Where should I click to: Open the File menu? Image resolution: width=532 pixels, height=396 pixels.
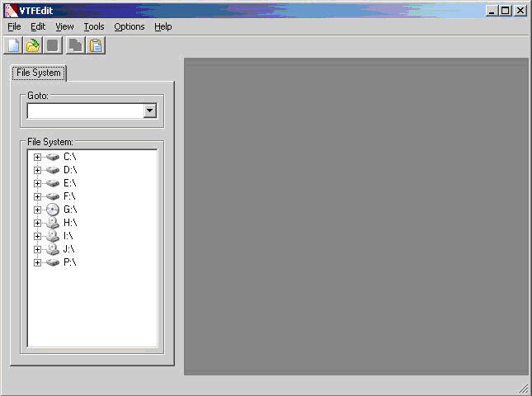[14, 26]
